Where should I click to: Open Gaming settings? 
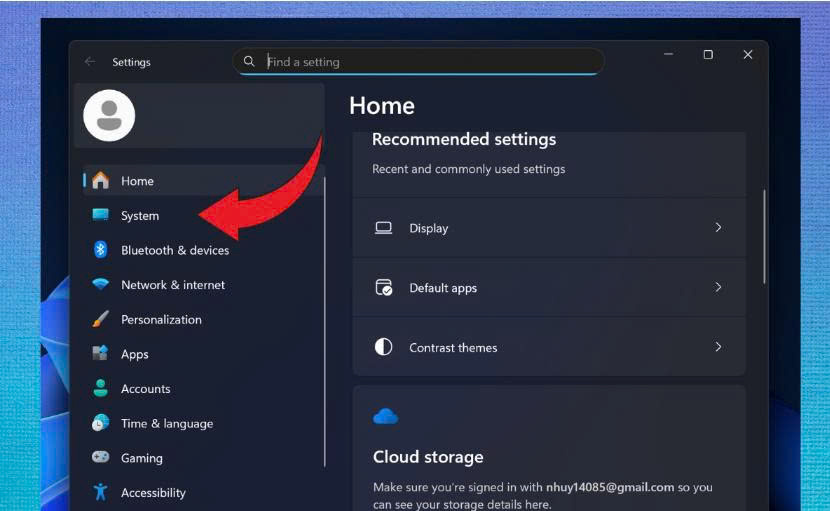(203, 458)
